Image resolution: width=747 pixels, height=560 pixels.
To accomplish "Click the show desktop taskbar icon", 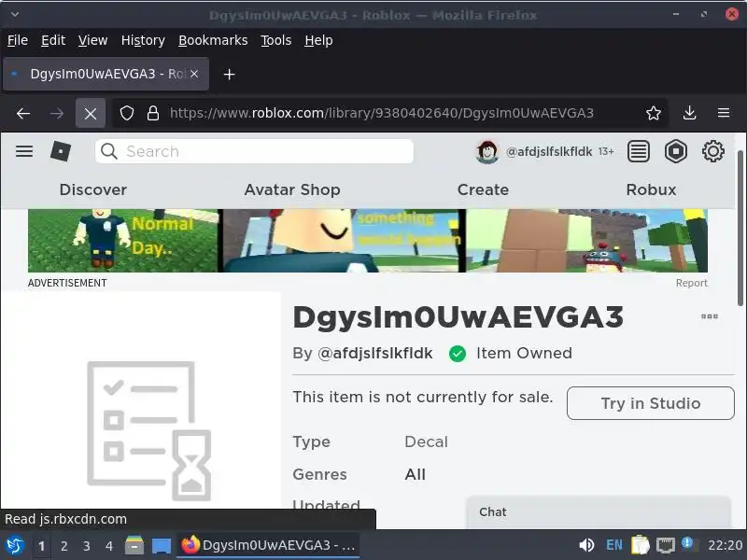I will [x=161, y=546].
